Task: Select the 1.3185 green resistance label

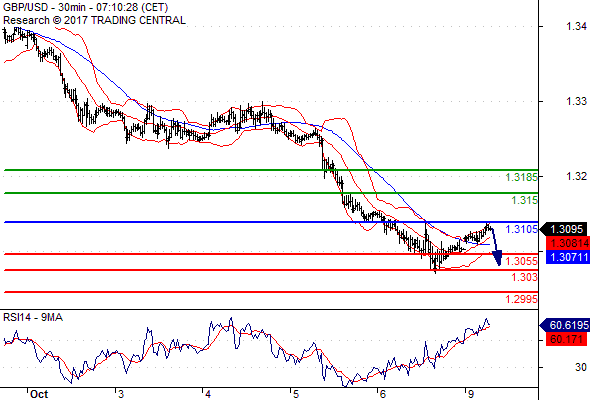Action: (521, 177)
